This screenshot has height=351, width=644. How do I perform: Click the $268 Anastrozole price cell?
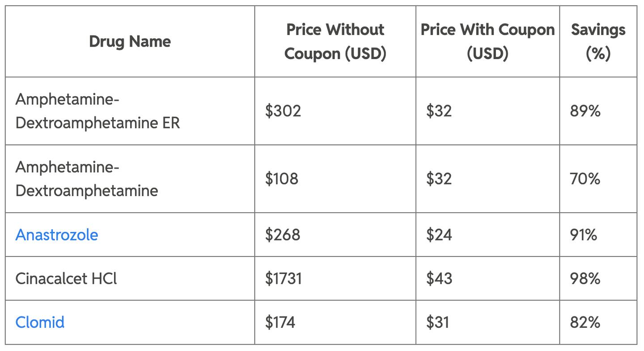tap(283, 235)
